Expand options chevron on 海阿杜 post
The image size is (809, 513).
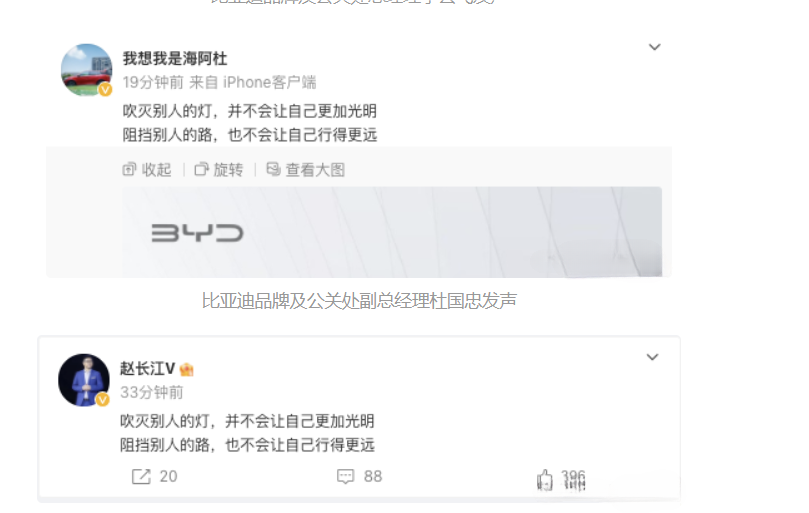click(x=655, y=47)
